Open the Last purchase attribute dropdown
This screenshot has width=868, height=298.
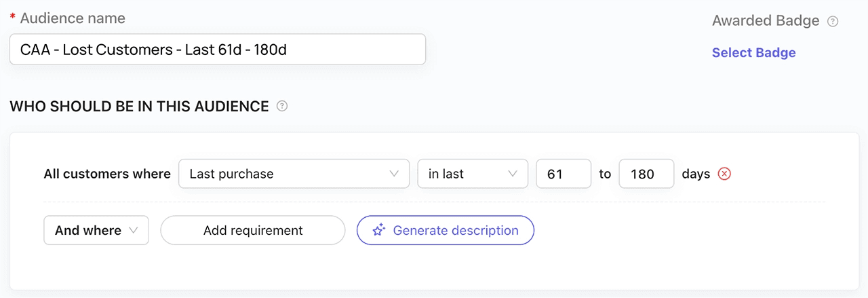click(294, 174)
